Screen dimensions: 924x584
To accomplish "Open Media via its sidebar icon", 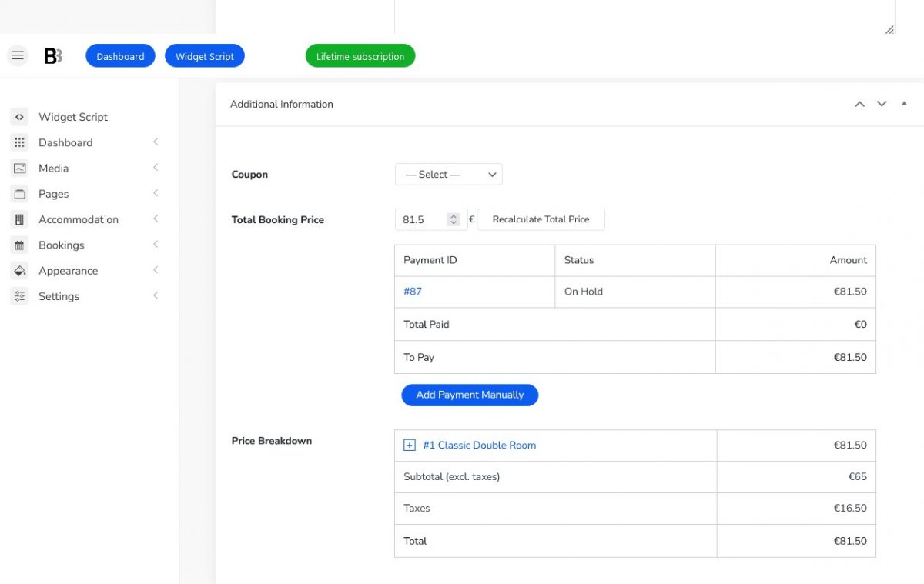I will (x=19, y=168).
